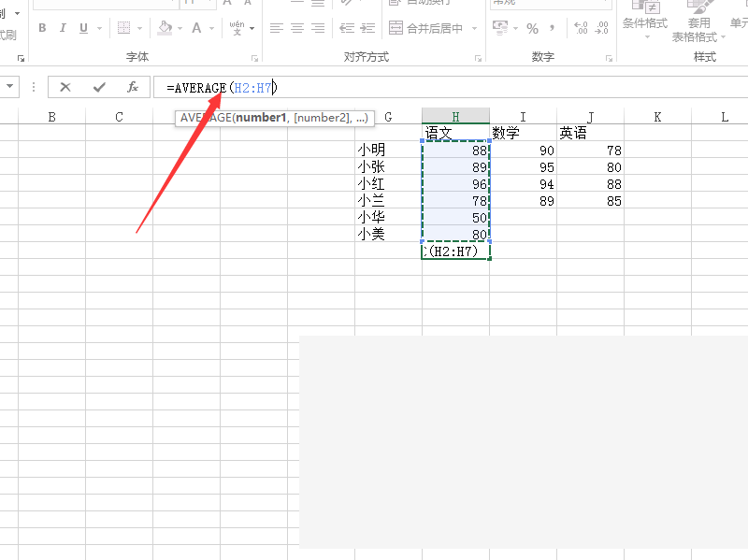The height and width of the screenshot is (560, 748).
Task: Open 条件格式 conditional formatting menu
Action: point(645,20)
